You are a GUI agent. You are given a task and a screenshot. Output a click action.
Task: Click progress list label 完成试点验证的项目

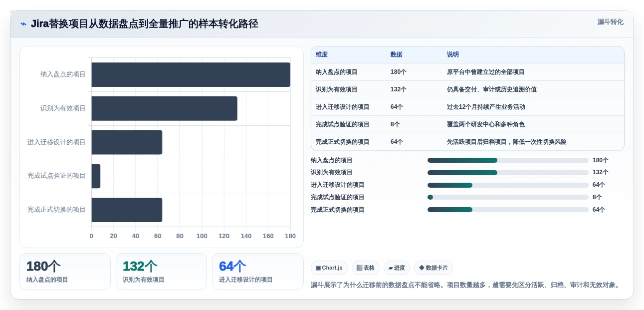[x=338, y=197]
